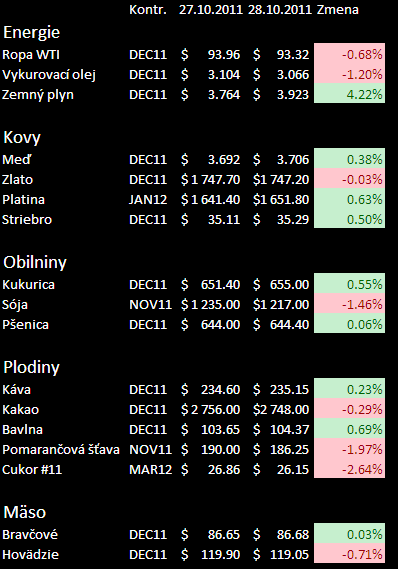Select the Cukor #11 row label
The height and width of the screenshot is (569, 398).
coord(32,470)
